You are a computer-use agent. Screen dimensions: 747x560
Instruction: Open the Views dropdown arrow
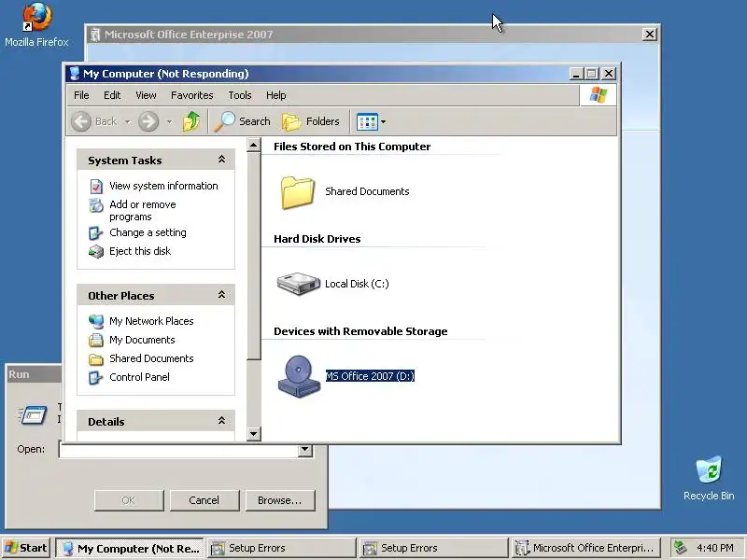tap(383, 122)
